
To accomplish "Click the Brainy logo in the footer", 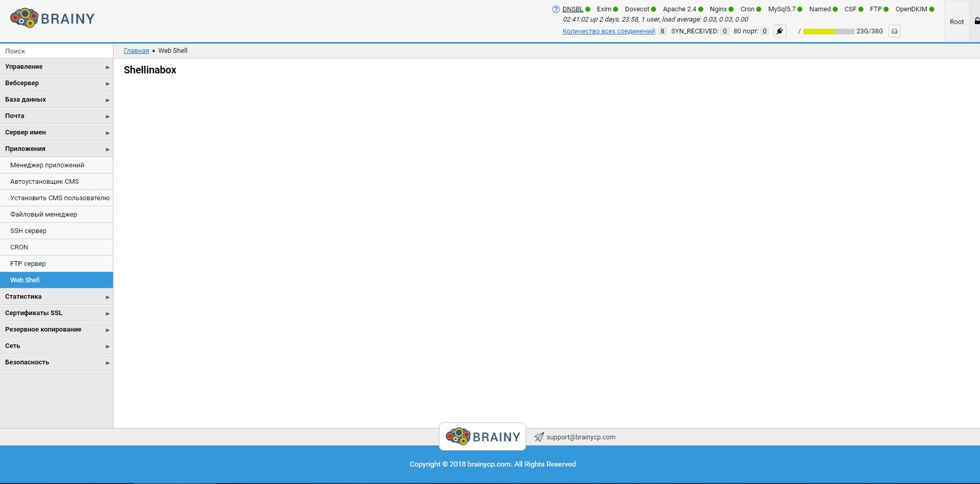I will 483,437.
